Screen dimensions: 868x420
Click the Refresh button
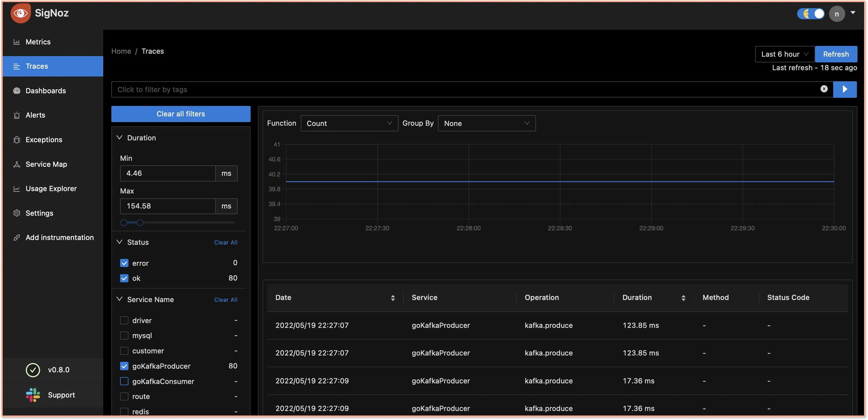tap(836, 54)
